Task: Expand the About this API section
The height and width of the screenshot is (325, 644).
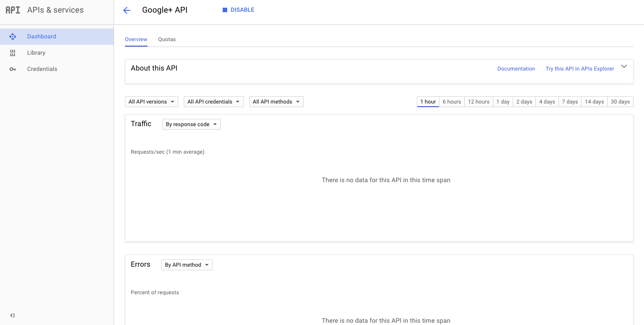Action: tap(624, 66)
